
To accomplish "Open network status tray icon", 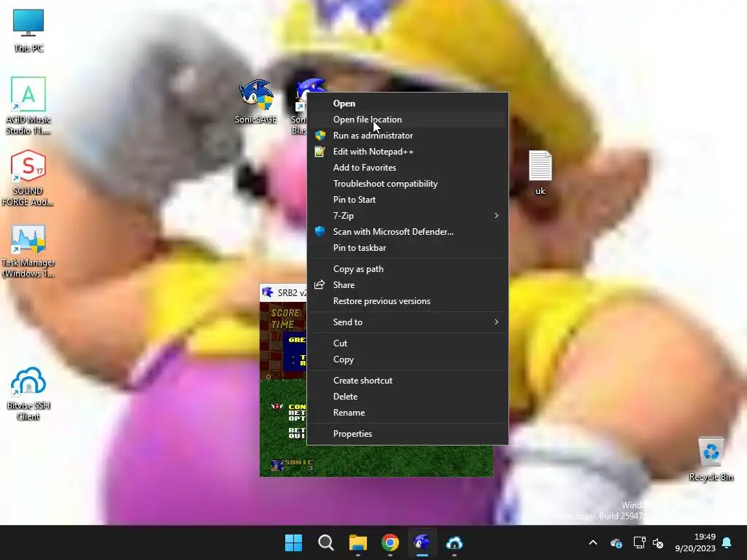I will tap(639, 542).
